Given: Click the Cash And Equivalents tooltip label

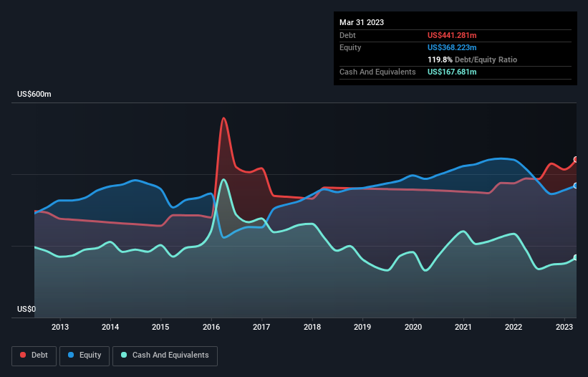Looking at the screenshot, I should tap(377, 72).
